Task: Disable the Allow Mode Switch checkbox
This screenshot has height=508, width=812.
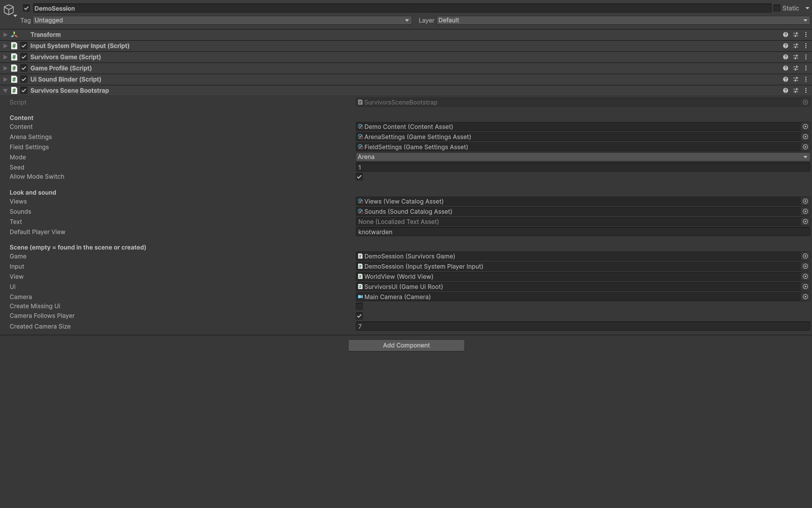Action: [x=359, y=177]
